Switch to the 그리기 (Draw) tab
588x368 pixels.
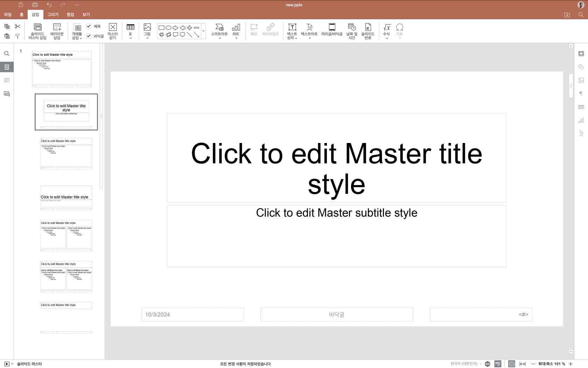[53, 15]
